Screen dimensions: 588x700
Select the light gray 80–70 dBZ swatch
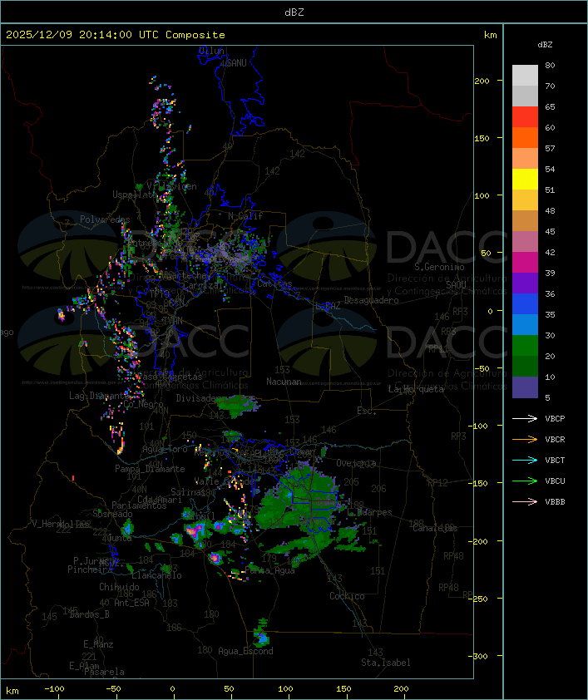coord(525,75)
